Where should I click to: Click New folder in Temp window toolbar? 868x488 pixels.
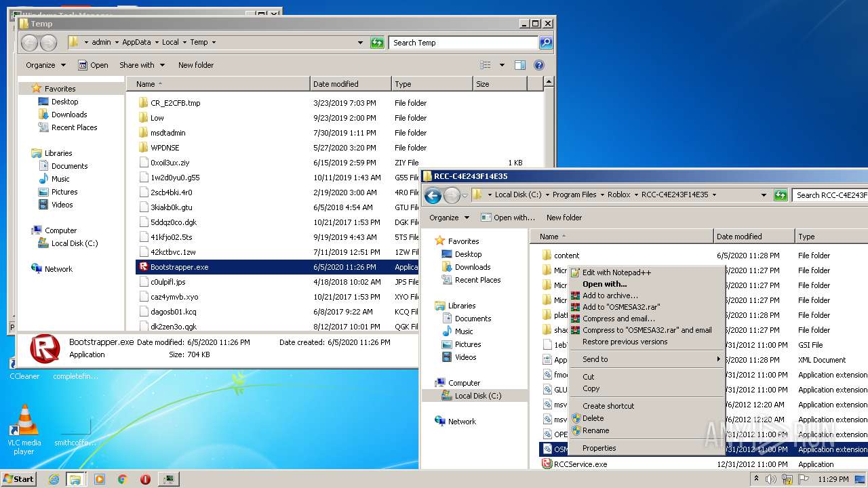click(x=196, y=65)
